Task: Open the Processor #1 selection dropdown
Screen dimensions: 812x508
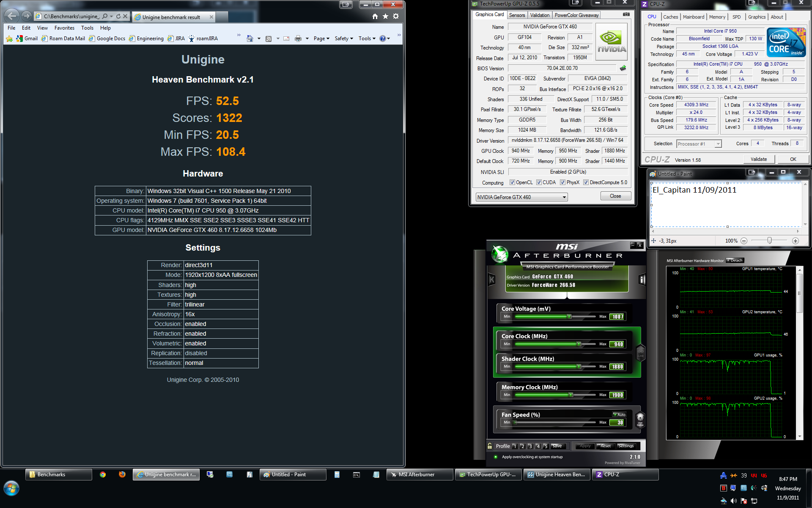Action: pos(699,144)
